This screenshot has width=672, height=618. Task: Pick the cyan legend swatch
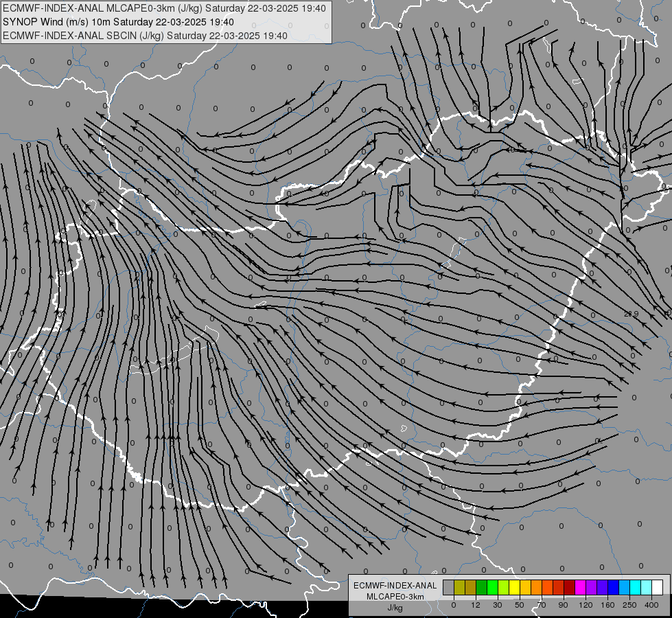[x=635, y=587]
